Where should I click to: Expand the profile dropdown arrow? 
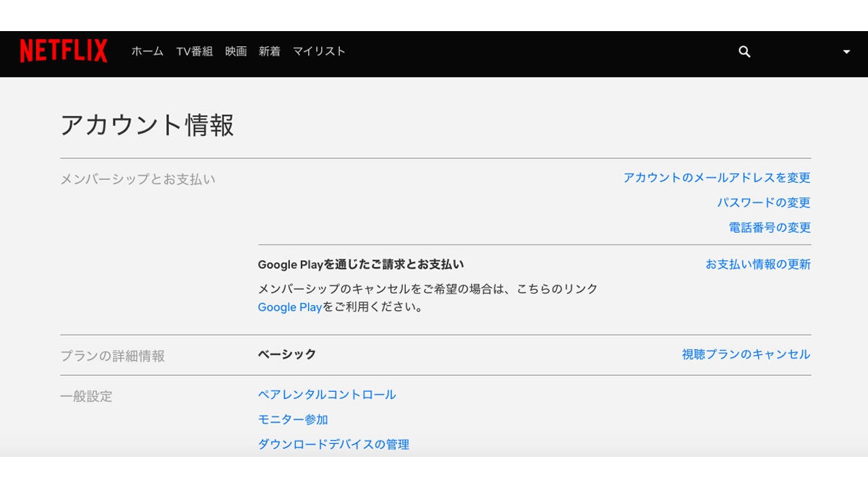[x=846, y=52]
